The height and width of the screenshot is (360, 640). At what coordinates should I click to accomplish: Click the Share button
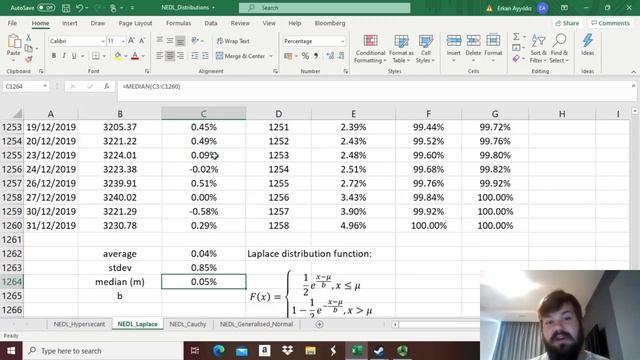567,23
